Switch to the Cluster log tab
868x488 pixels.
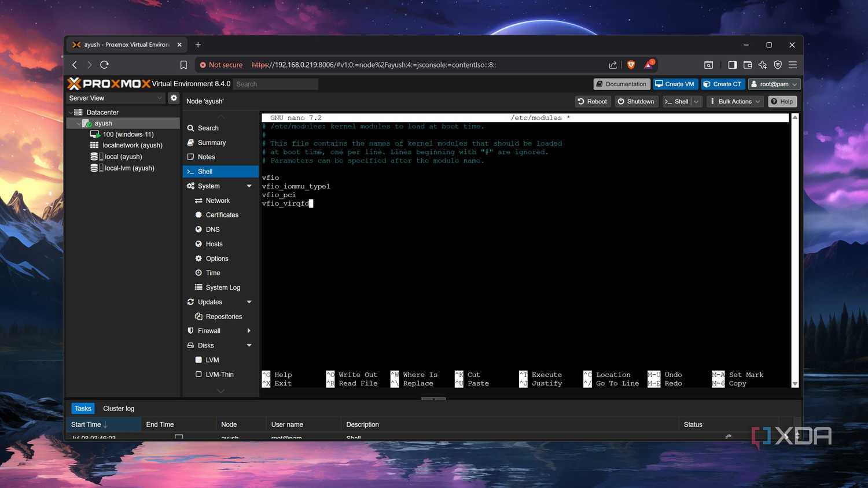tap(119, 408)
